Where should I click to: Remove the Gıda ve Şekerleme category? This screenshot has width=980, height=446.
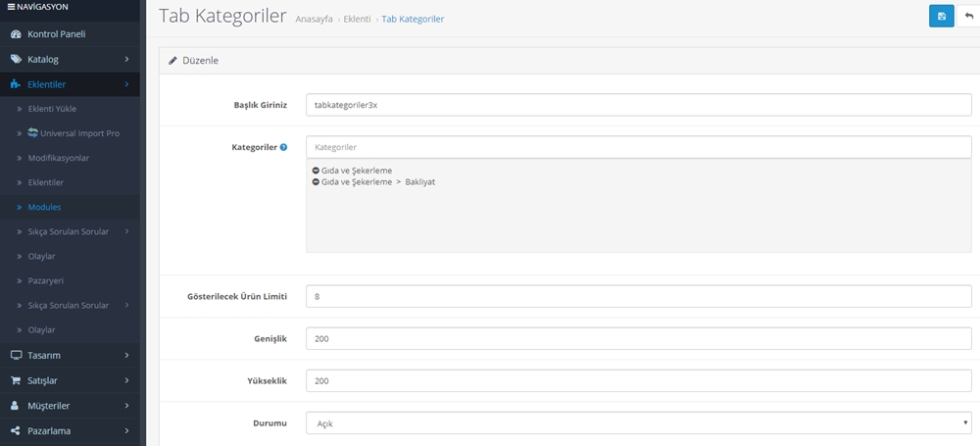[316, 171]
